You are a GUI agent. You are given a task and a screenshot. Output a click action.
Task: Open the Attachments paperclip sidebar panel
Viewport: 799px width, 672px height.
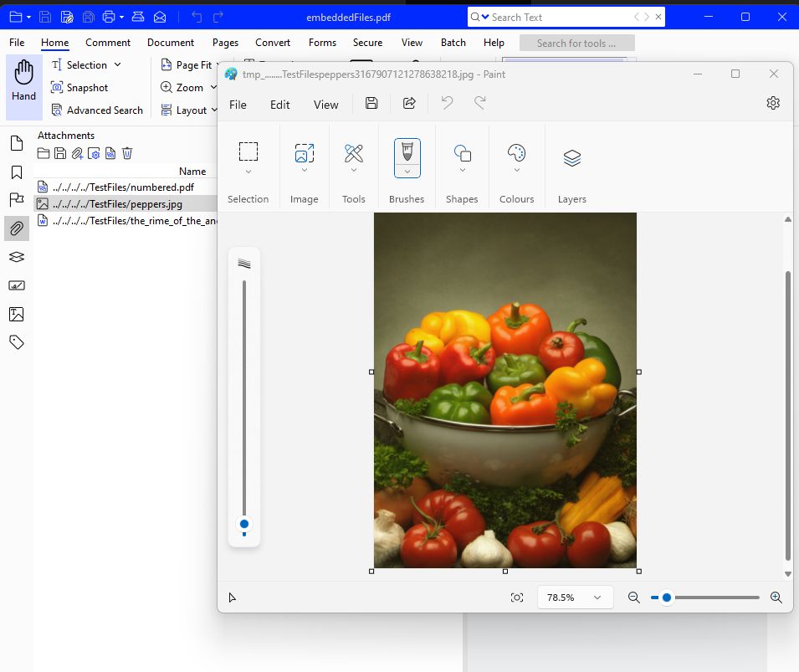(16, 228)
